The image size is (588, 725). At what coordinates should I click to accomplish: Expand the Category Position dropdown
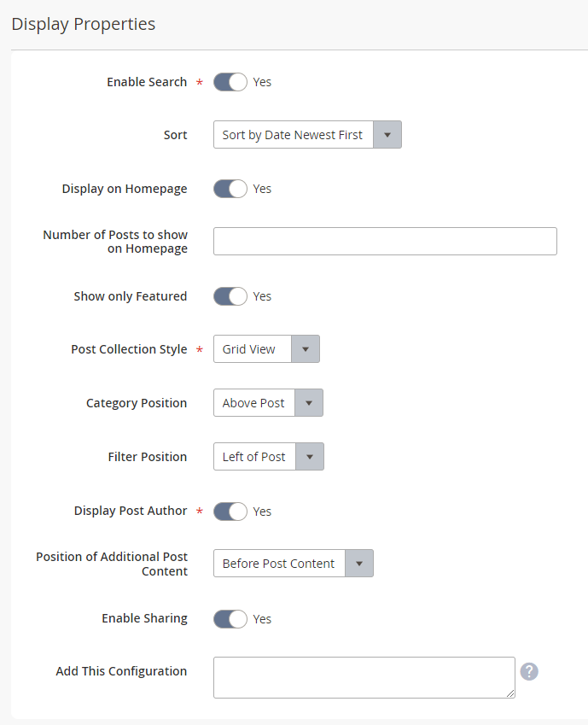pyautogui.click(x=268, y=403)
